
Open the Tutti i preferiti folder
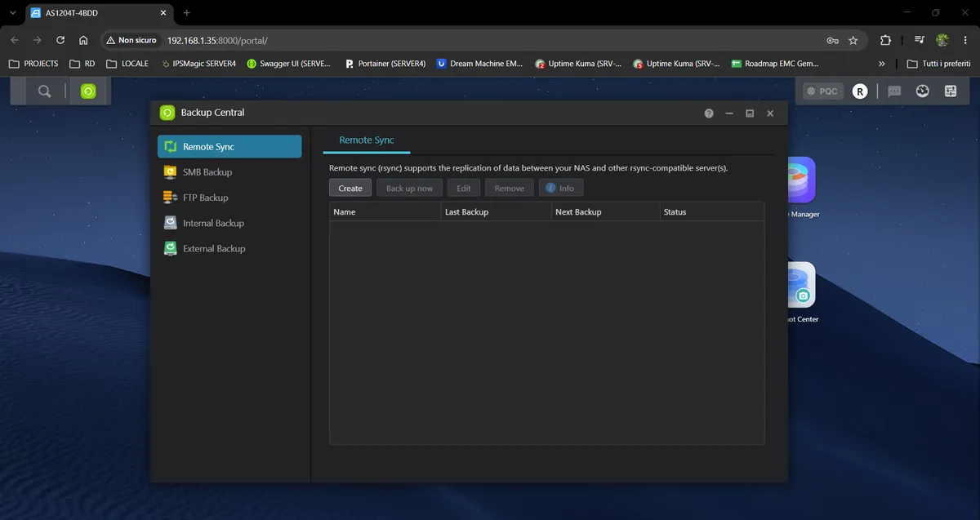(x=938, y=64)
